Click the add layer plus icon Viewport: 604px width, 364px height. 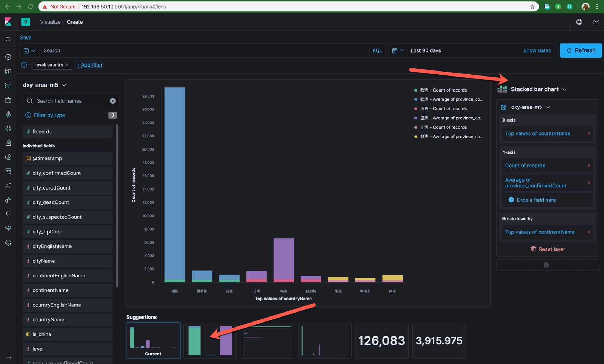(x=546, y=265)
